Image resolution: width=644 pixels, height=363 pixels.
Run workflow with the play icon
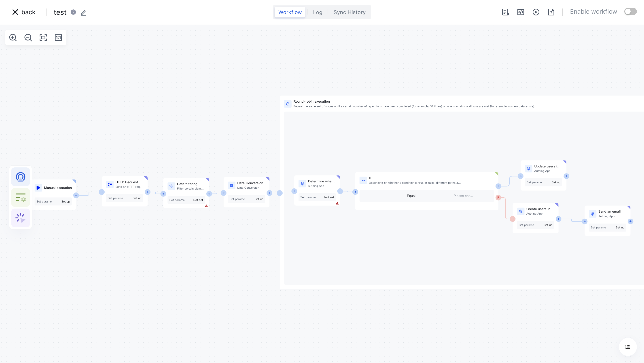[x=536, y=12]
